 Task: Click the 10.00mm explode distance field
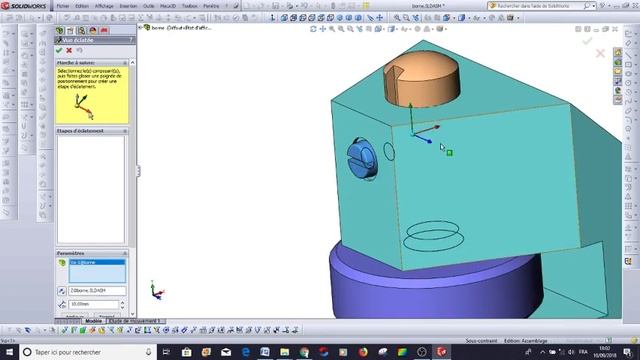pyautogui.click(x=93, y=304)
